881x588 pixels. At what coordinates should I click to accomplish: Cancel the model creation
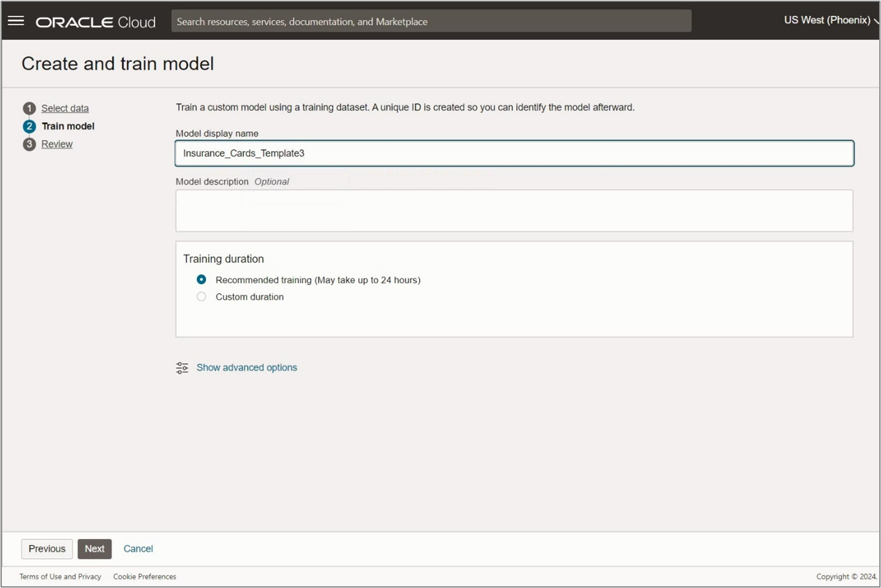(138, 549)
